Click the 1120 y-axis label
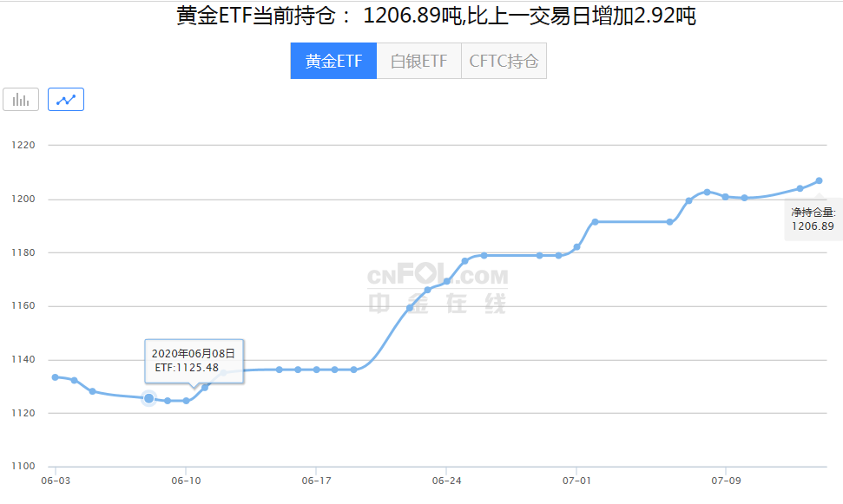The height and width of the screenshot is (504, 843). tap(23, 413)
